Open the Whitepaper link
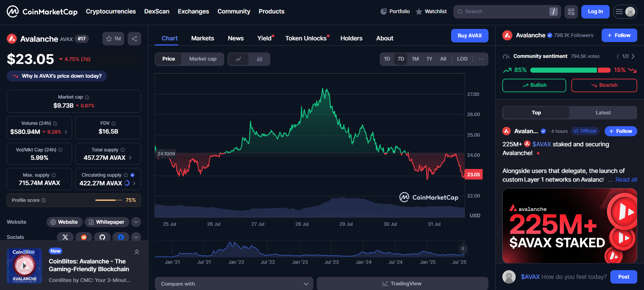This screenshot has width=644, height=290. pos(107,222)
